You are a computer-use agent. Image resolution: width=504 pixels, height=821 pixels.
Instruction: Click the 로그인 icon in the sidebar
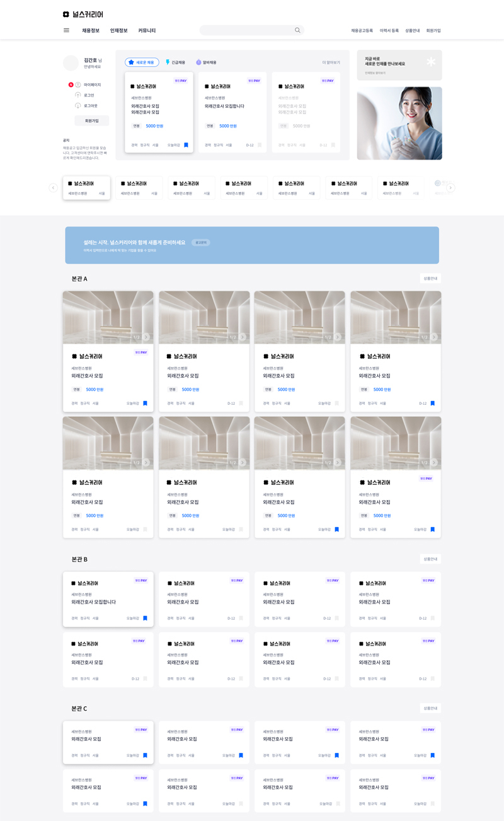tap(78, 95)
